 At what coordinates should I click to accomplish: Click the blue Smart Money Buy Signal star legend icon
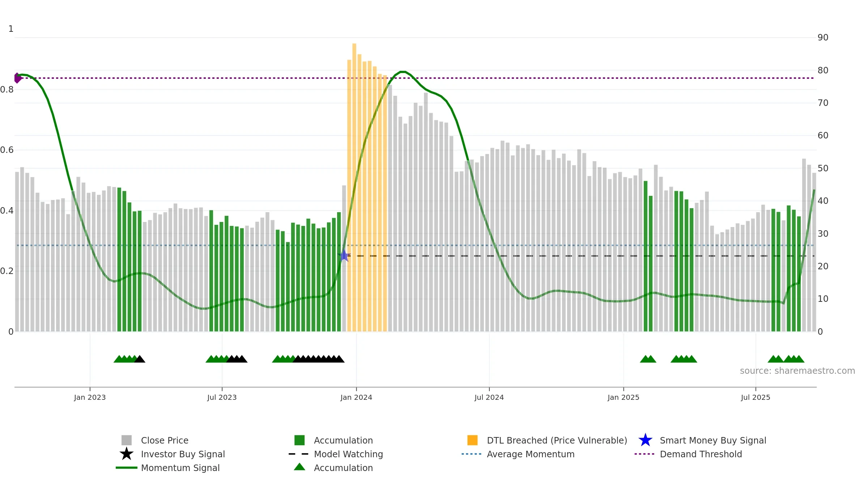(x=645, y=440)
